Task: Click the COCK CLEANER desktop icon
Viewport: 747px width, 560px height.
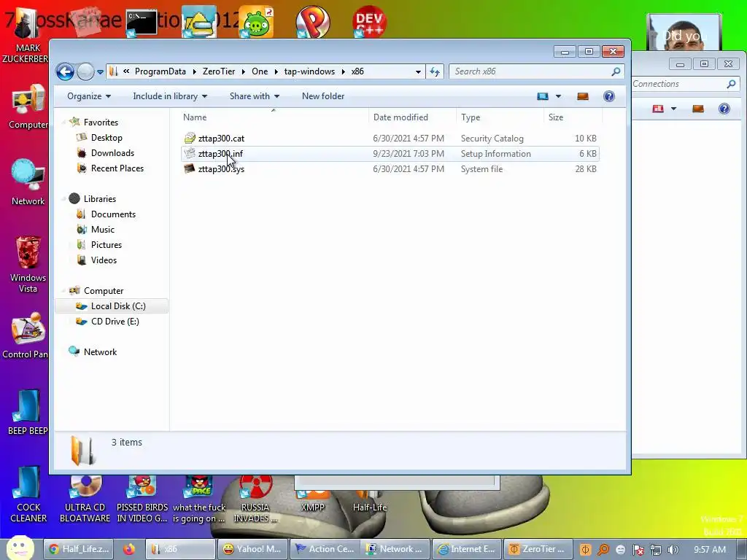Action: click(28, 494)
